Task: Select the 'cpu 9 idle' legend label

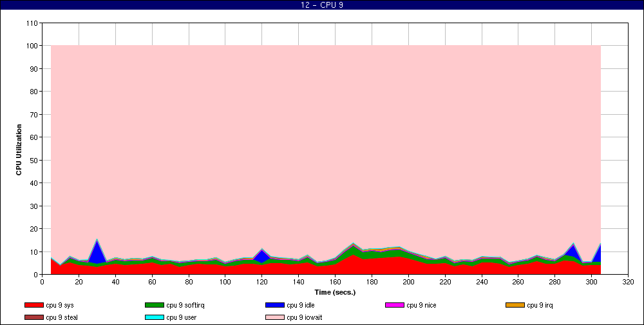Action: pyautogui.click(x=301, y=305)
